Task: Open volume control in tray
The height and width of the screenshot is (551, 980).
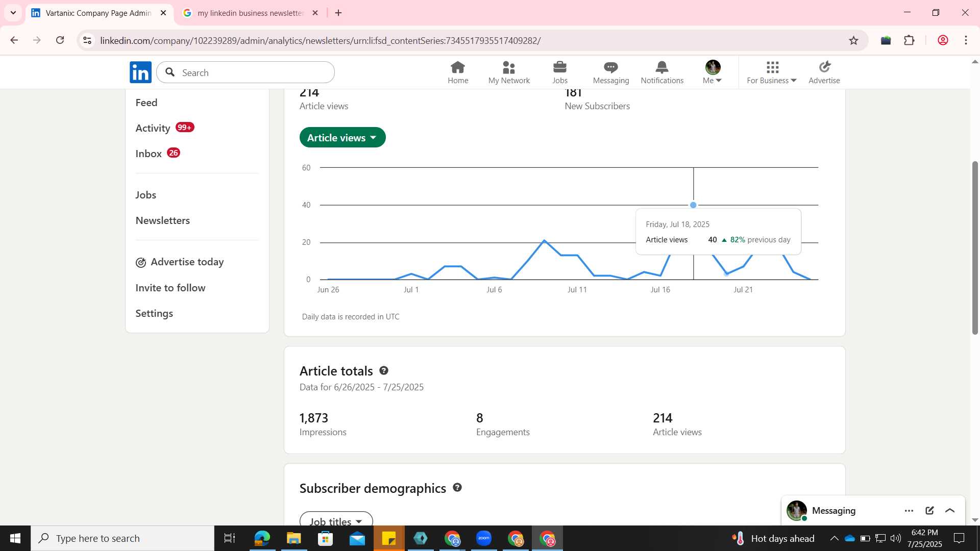Action: (895, 538)
